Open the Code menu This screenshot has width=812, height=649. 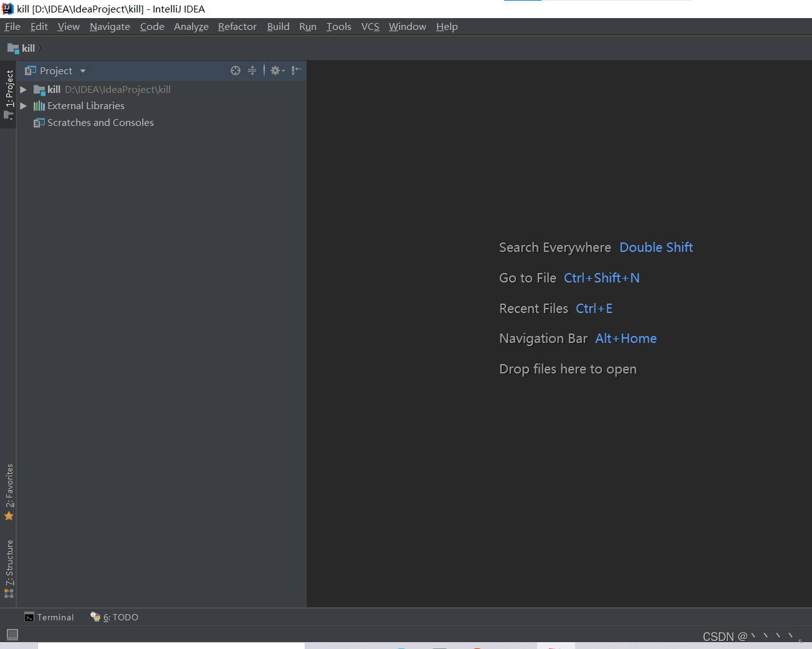coord(152,26)
